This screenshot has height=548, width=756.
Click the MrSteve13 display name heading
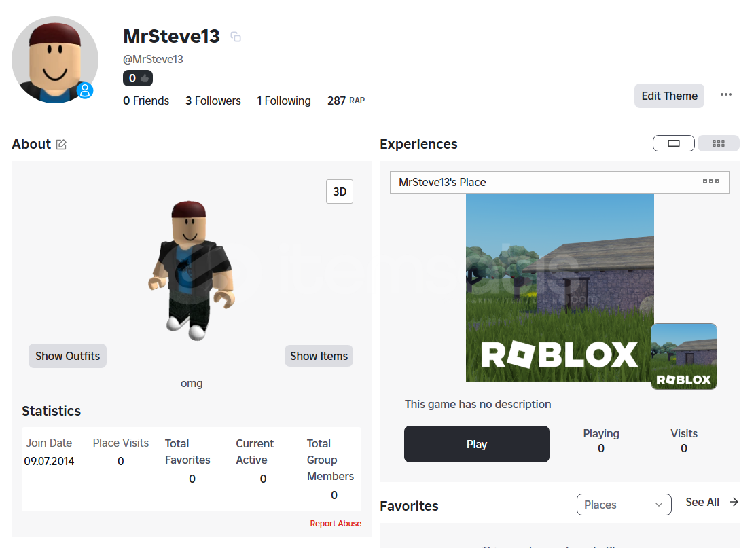pyautogui.click(x=171, y=36)
